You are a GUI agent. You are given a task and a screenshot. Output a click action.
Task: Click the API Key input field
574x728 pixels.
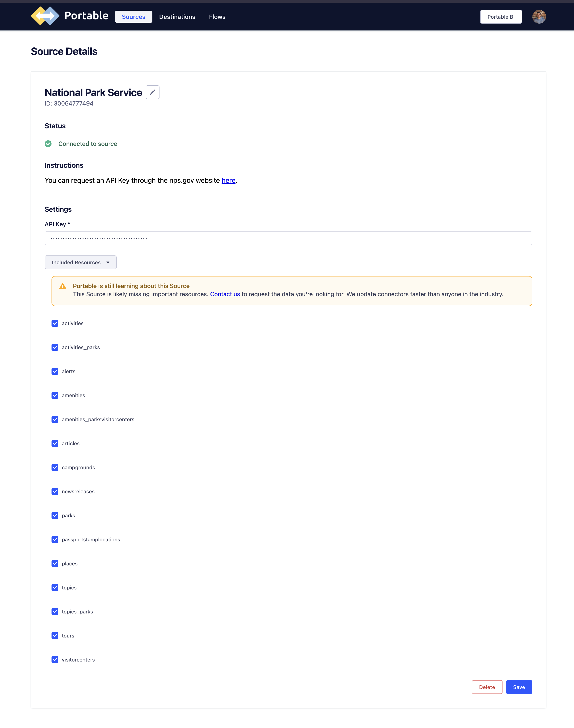(288, 238)
